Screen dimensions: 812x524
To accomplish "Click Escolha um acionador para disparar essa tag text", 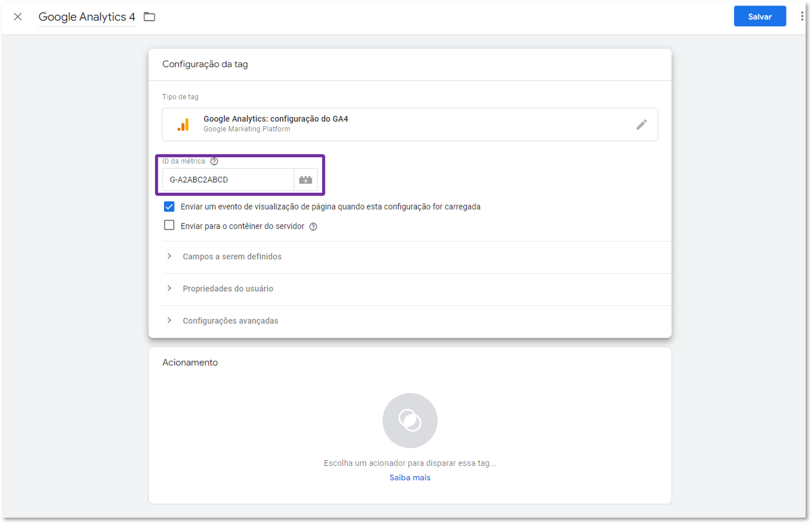I will click(410, 463).
